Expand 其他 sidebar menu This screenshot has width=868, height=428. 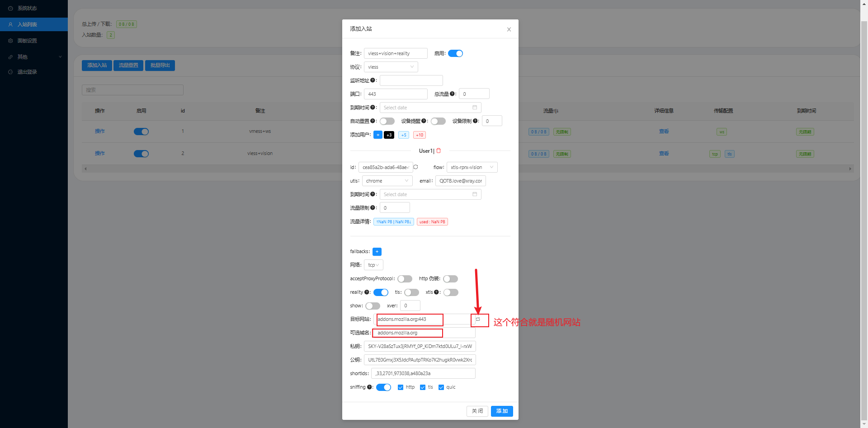pos(34,57)
